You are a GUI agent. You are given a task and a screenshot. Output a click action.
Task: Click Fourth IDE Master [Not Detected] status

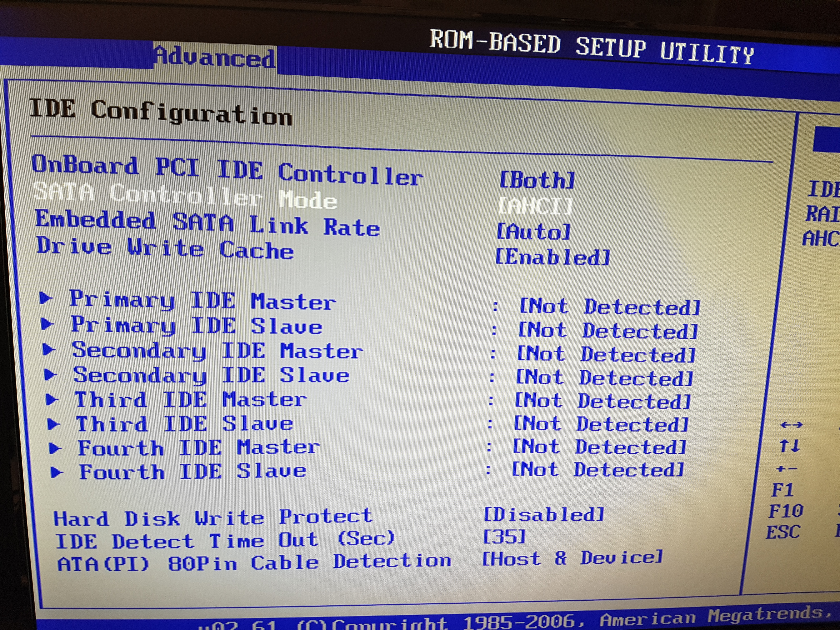(599, 447)
